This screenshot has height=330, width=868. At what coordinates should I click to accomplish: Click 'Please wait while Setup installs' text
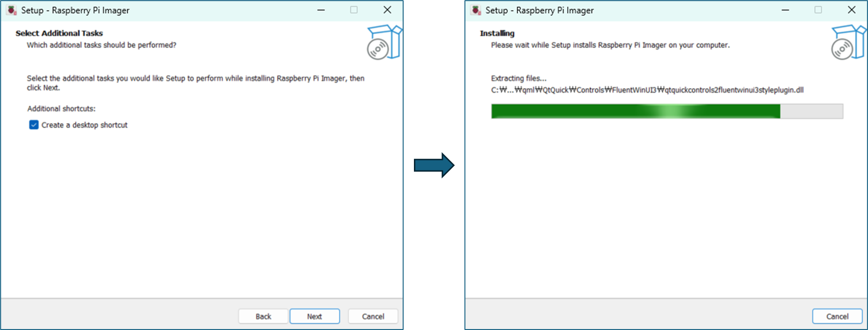pos(610,45)
